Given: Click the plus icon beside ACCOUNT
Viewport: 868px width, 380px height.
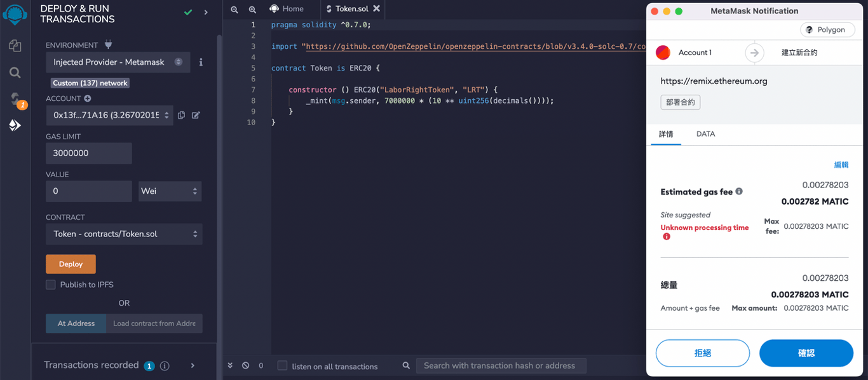Looking at the screenshot, I should pyautogui.click(x=88, y=98).
